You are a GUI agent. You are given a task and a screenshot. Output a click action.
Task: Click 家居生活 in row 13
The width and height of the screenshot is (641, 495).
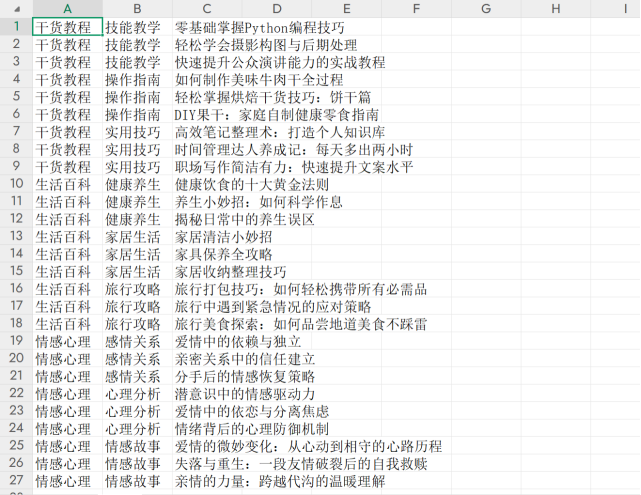coord(133,237)
